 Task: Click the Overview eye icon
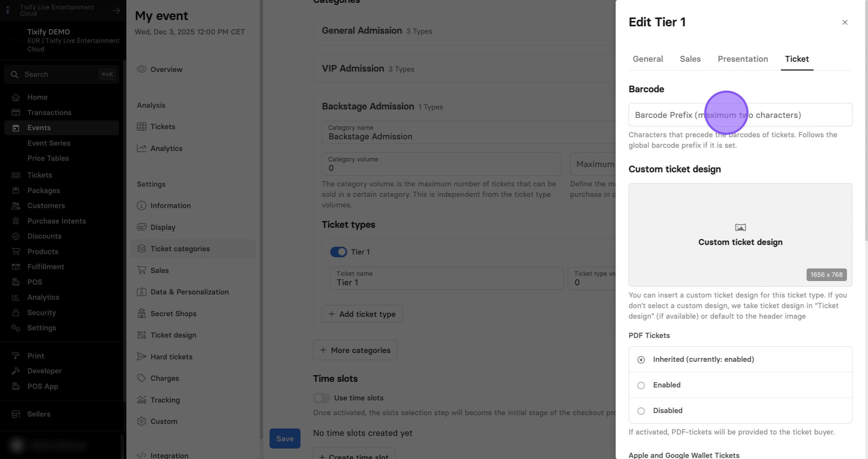click(x=141, y=69)
